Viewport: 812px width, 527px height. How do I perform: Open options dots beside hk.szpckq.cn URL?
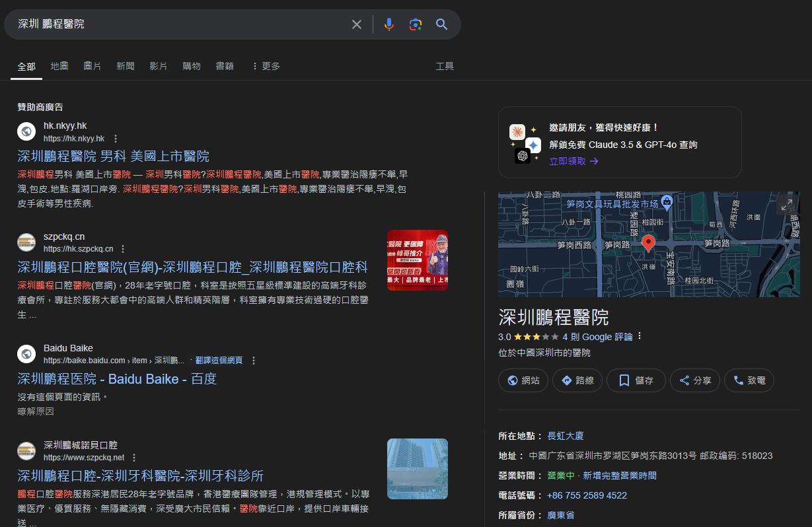click(x=123, y=249)
